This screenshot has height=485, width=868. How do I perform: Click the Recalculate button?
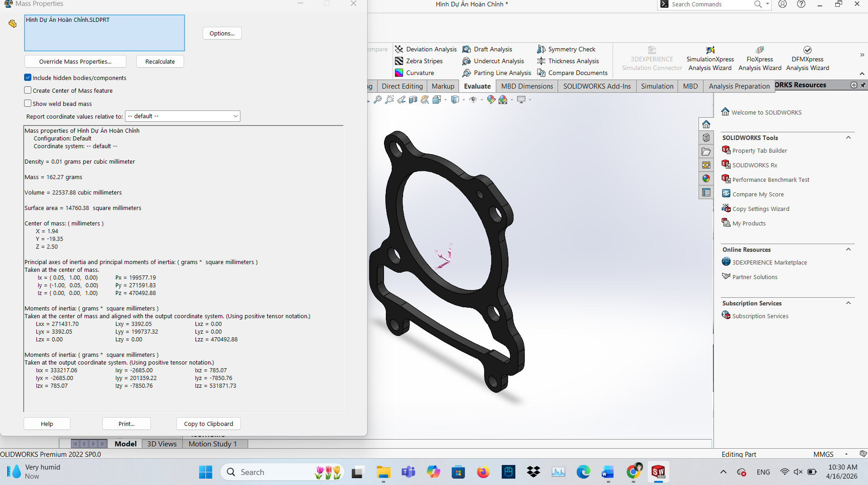(160, 61)
